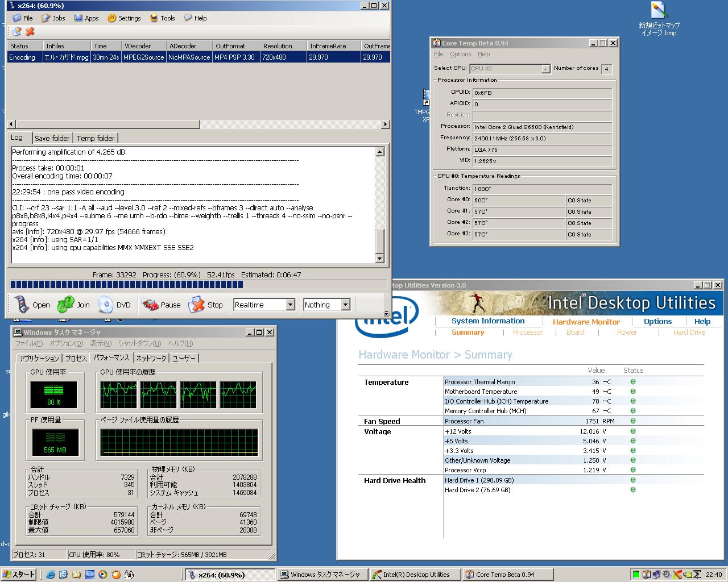Click the Resolution column header

tap(283, 46)
